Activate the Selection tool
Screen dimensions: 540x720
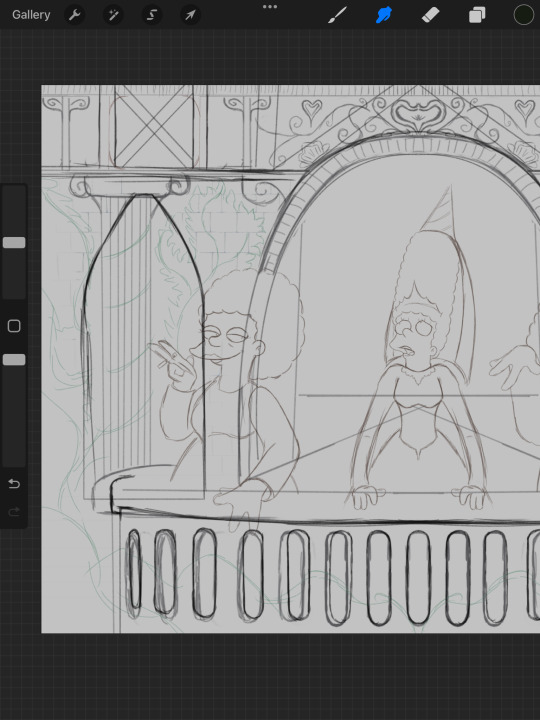(152, 15)
